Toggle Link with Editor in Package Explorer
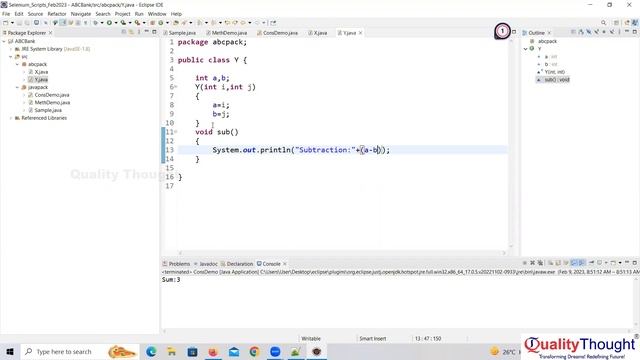This screenshot has width=640, height=360. coord(131,32)
